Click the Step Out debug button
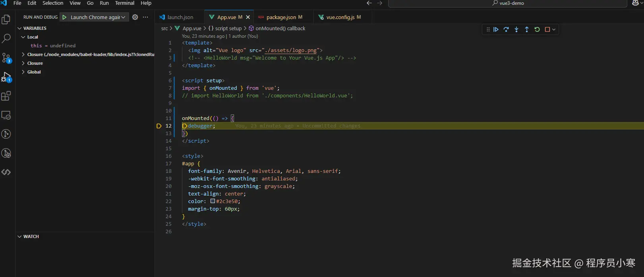This screenshot has height=277, width=644. [527, 29]
